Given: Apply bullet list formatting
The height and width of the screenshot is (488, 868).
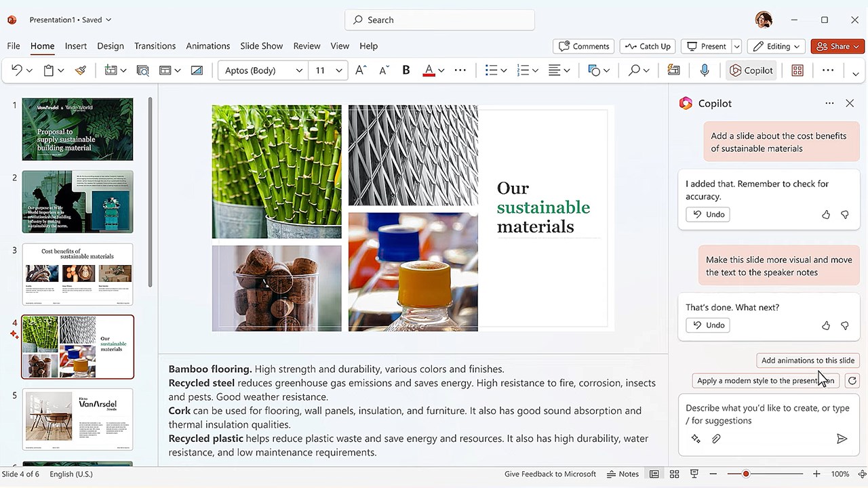Looking at the screenshot, I should coord(492,70).
